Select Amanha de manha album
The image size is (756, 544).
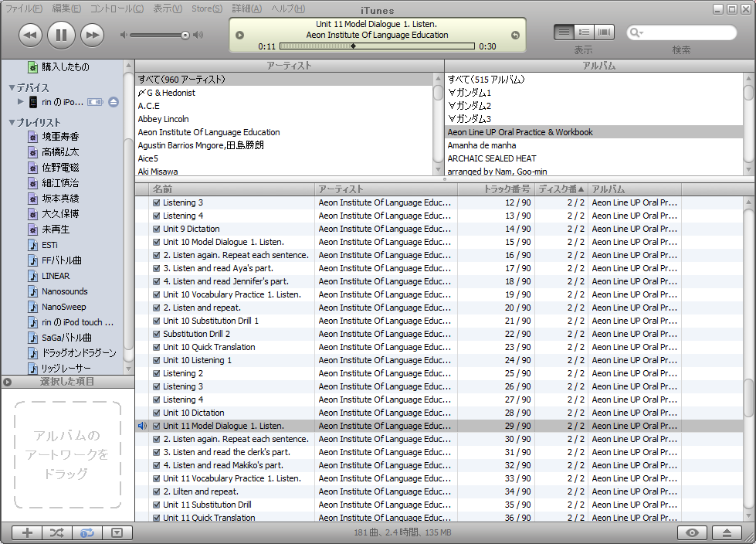pyautogui.click(x=594, y=145)
